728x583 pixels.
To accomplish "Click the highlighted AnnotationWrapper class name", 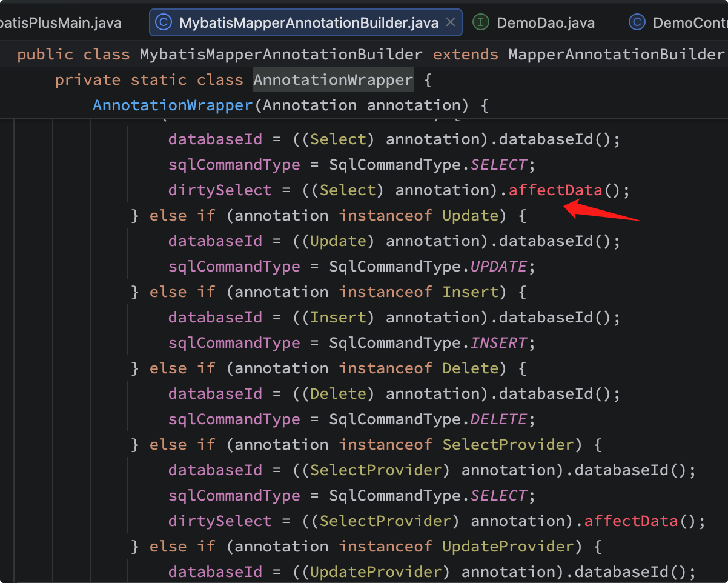I will pyautogui.click(x=333, y=80).
